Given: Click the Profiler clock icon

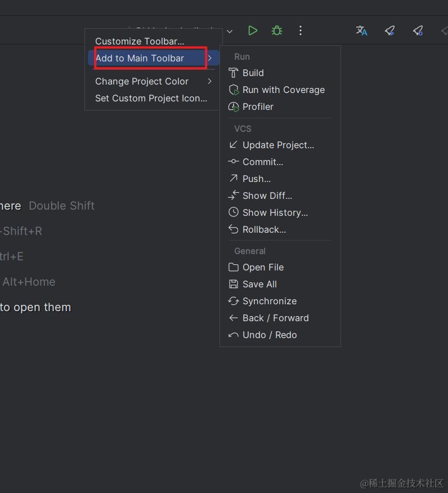Looking at the screenshot, I should 234,107.
